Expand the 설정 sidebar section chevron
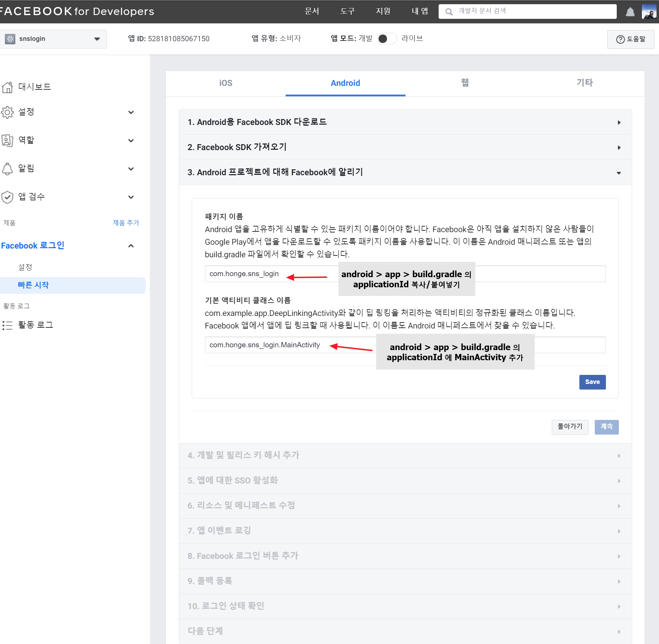Image resolution: width=659 pixels, height=644 pixels. pyautogui.click(x=131, y=112)
